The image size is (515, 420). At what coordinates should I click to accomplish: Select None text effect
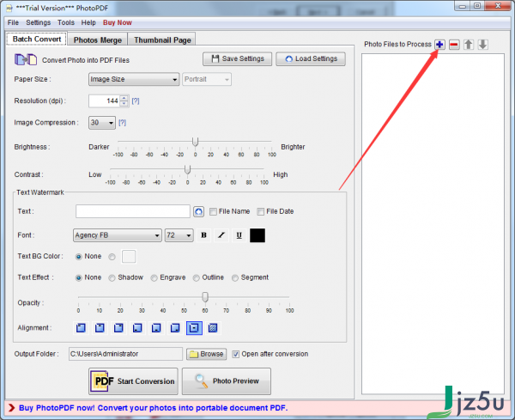click(x=78, y=278)
